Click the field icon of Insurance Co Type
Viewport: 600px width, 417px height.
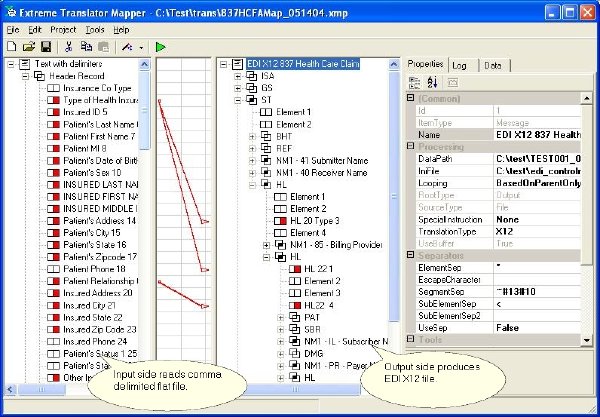(54, 88)
